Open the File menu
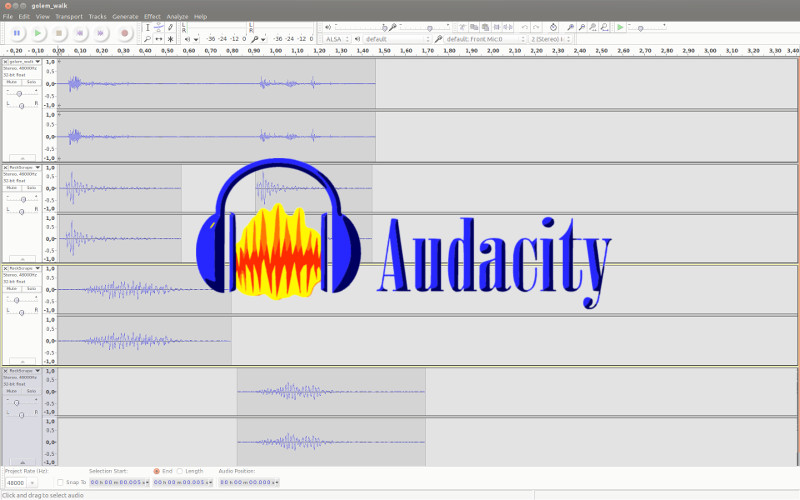This screenshot has height=500, width=800. pos(8,16)
